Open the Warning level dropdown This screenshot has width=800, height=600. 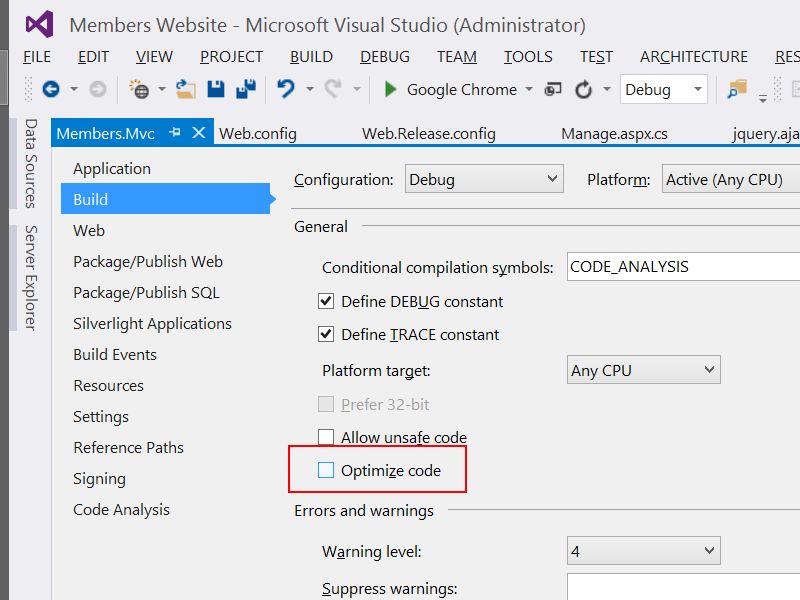pos(643,551)
